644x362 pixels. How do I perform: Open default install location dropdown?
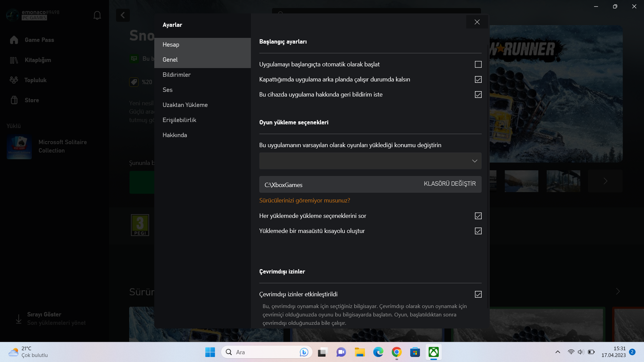tap(370, 161)
